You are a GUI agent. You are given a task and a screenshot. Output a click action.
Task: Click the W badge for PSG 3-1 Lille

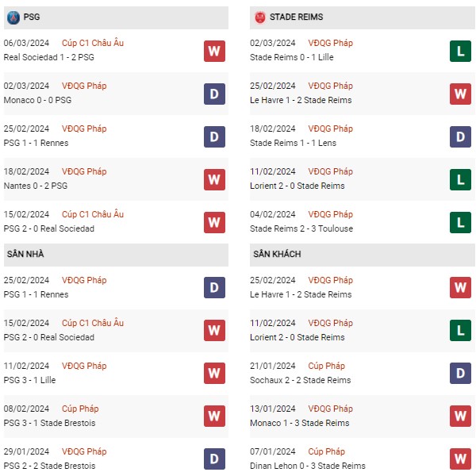(x=214, y=373)
